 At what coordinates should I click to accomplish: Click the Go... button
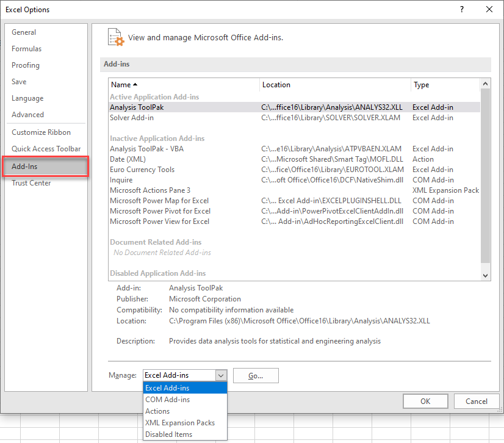coord(256,375)
